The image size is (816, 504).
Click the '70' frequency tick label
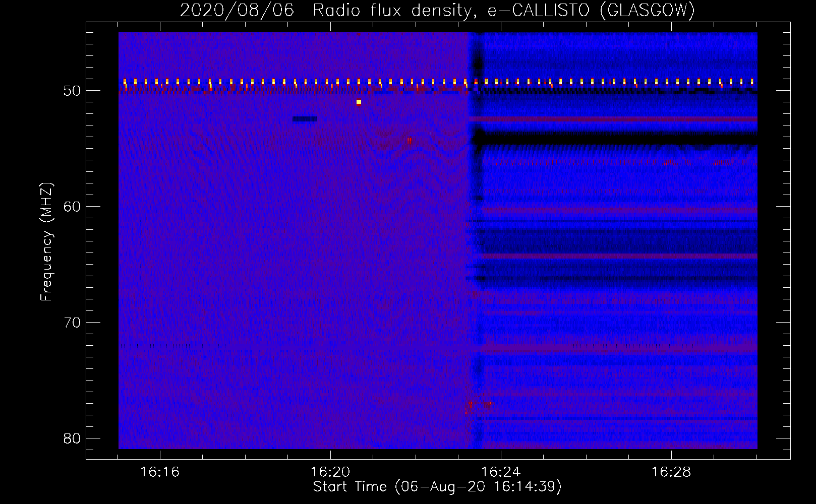(72, 323)
